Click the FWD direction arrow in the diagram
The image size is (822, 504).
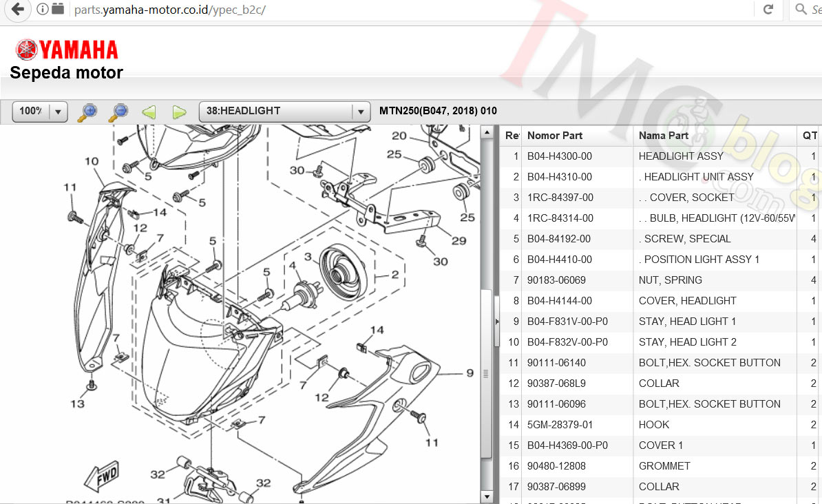102,476
